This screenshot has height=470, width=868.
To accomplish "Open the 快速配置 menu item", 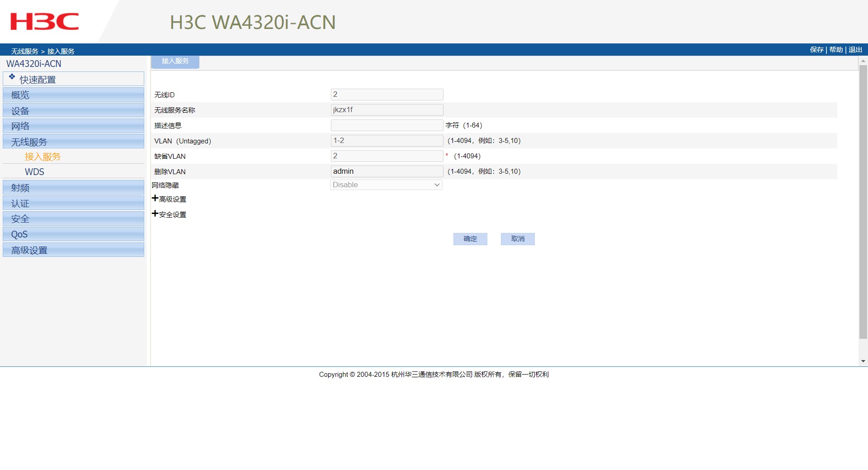I will 73,79.
